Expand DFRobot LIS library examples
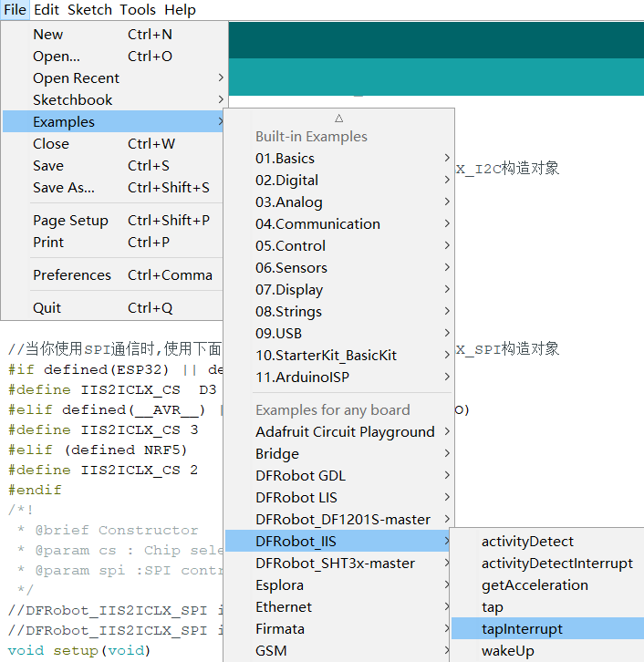 click(x=296, y=498)
